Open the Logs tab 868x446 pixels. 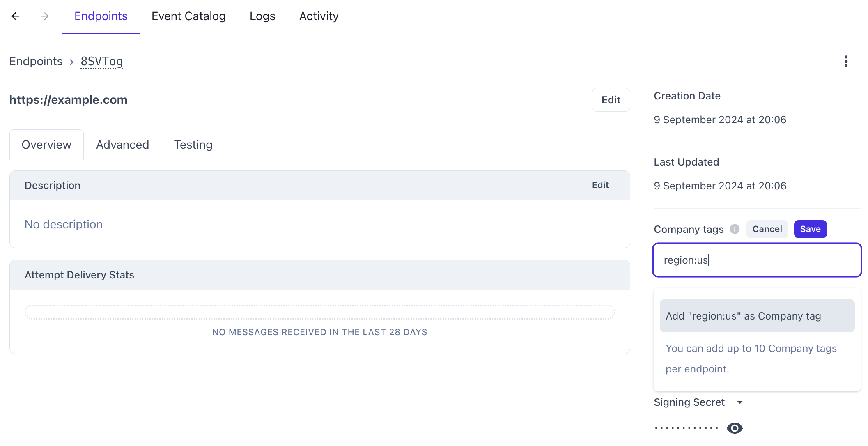tap(262, 16)
